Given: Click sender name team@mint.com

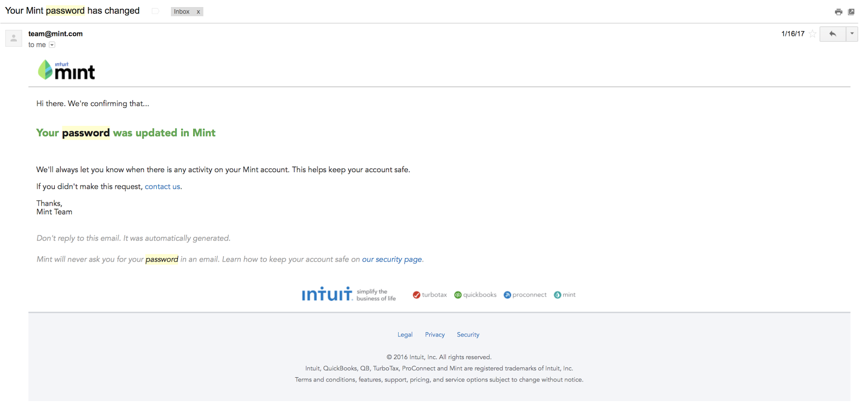Looking at the screenshot, I should click(55, 34).
